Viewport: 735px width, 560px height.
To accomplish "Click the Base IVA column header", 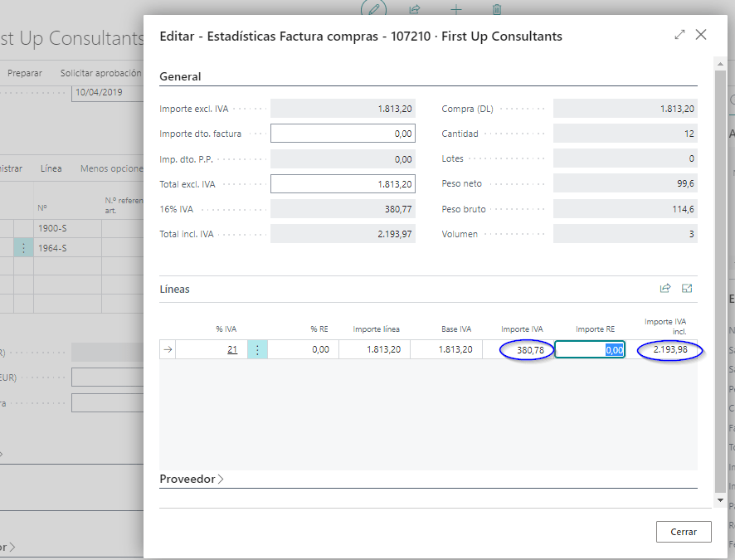I will 456,329.
